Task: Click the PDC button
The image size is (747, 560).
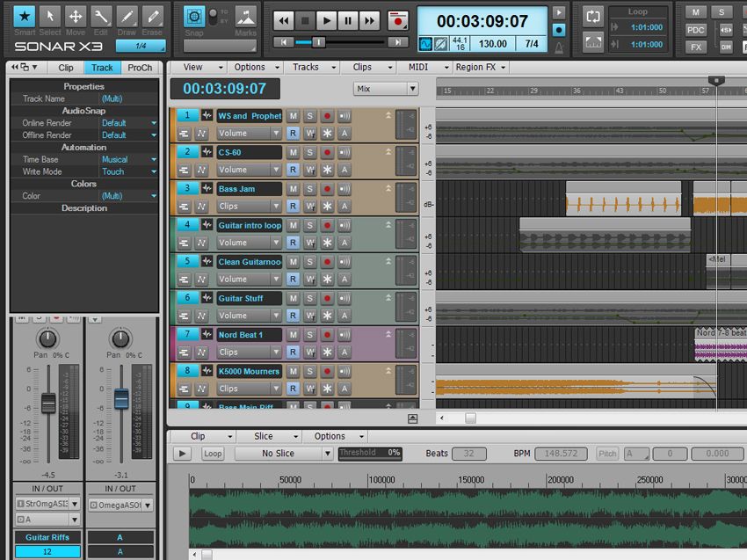Action: (695, 30)
